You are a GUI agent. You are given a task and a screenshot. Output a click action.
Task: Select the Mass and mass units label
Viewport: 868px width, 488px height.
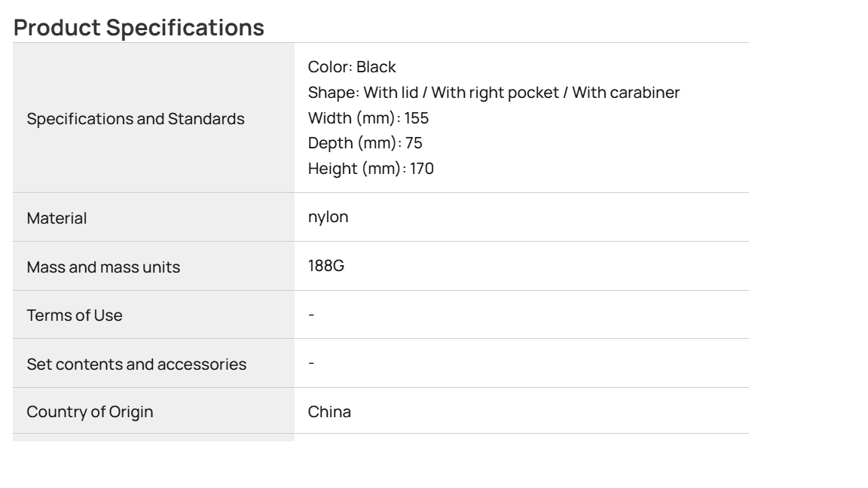tap(103, 267)
